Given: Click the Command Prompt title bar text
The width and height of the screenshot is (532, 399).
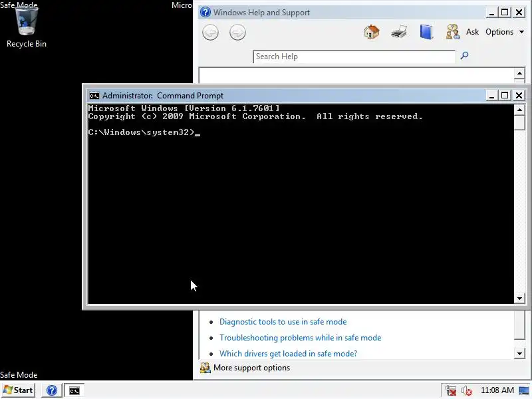Looking at the screenshot, I should [x=163, y=96].
